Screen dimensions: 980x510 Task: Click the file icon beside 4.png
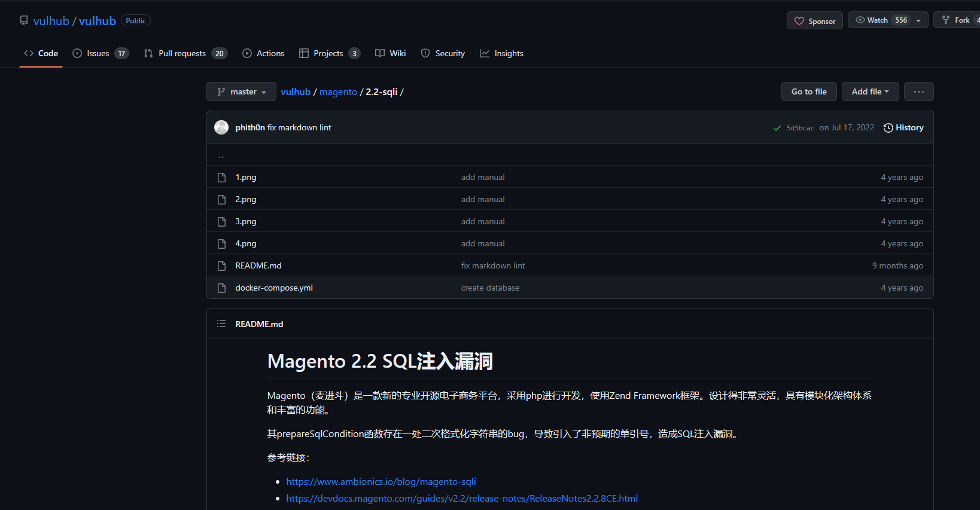tap(221, 244)
